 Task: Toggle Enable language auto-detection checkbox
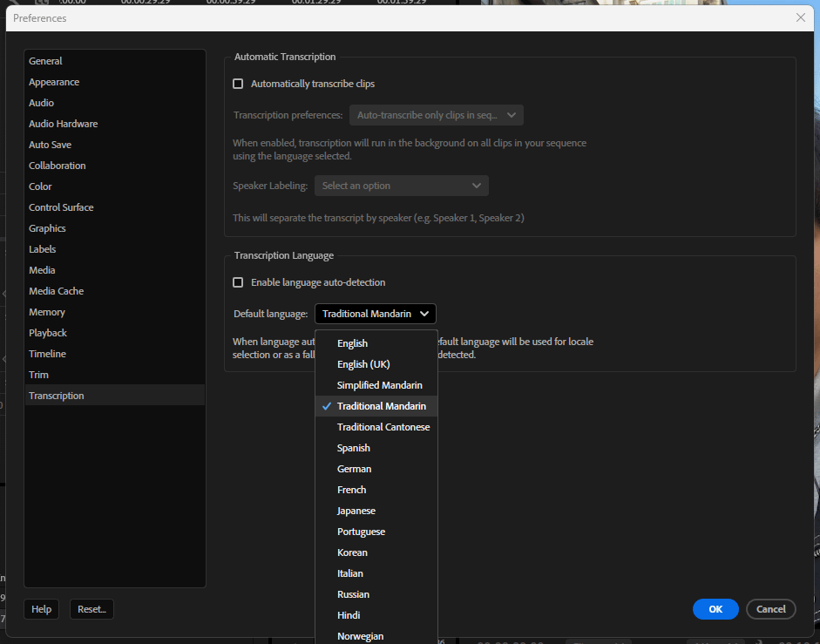point(238,282)
